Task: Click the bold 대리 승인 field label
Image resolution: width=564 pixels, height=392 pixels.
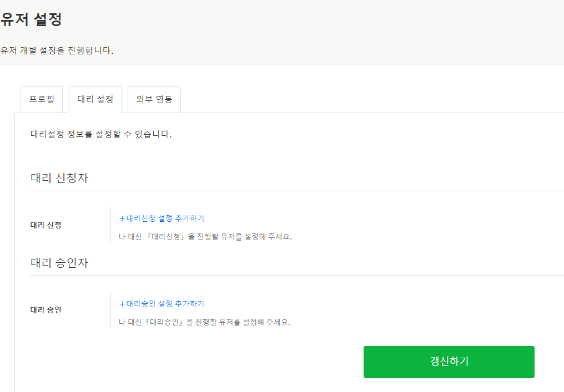Action: (46, 310)
